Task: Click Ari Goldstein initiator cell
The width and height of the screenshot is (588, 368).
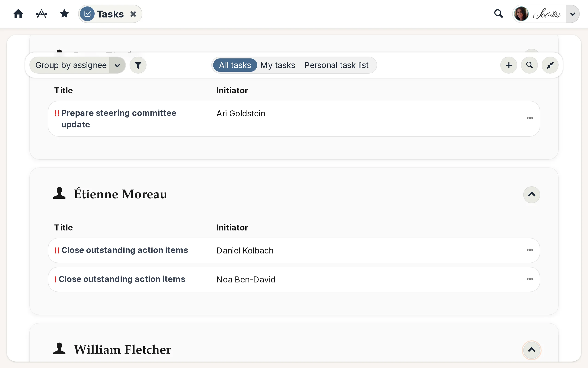Action: pyautogui.click(x=241, y=114)
